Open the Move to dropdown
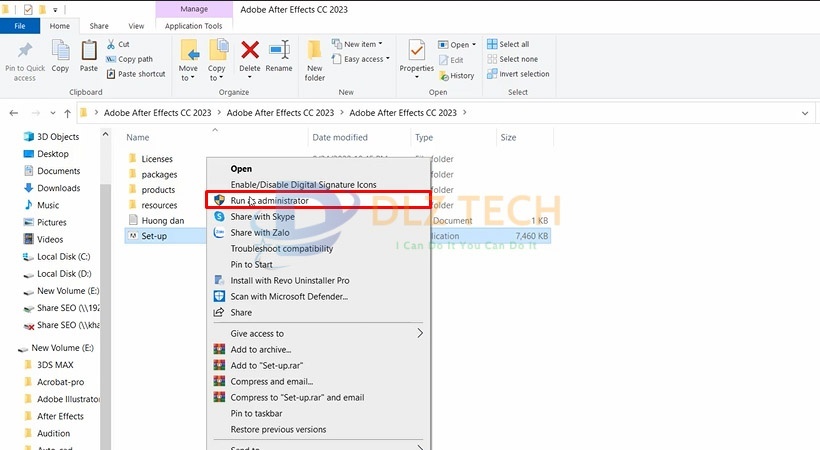Screen dimensions: 820x450 click(x=188, y=58)
